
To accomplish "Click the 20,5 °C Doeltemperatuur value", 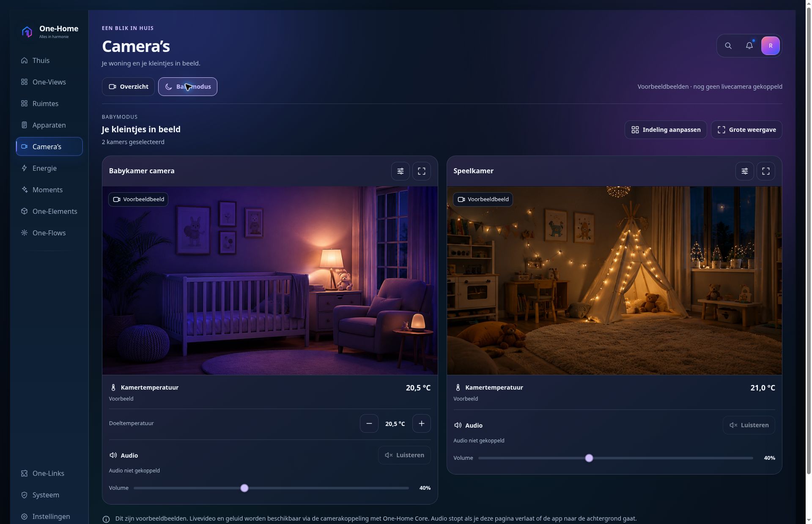I will (395, 424).
